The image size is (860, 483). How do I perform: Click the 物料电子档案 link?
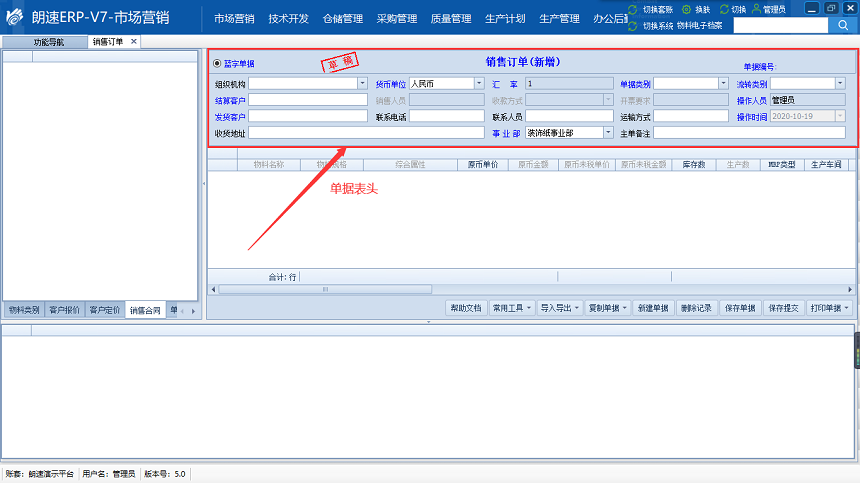coord(700,26)
